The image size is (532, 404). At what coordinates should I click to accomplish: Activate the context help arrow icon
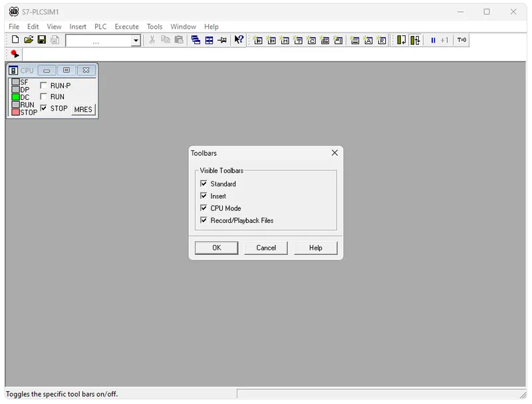[239, 40]
